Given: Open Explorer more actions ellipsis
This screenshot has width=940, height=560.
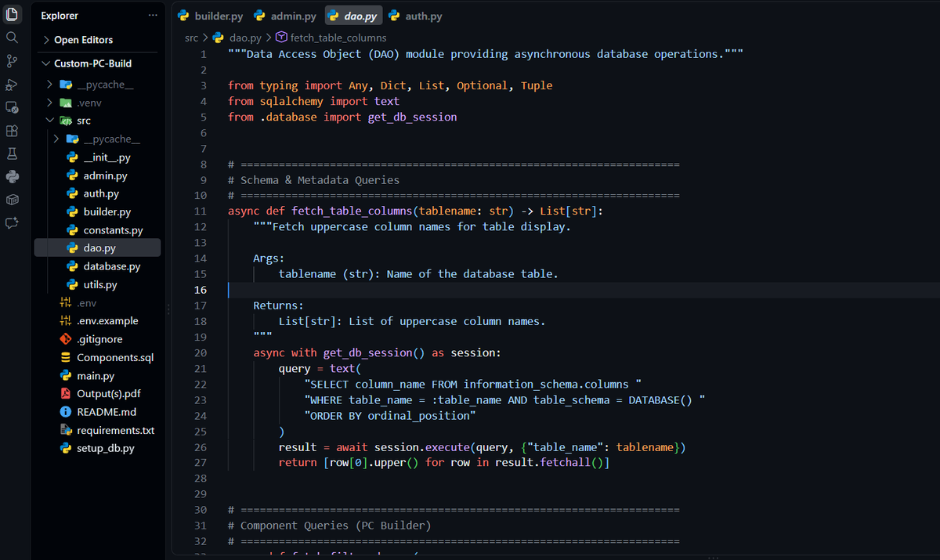Looking at the screenshot, I should coord(152,16).
